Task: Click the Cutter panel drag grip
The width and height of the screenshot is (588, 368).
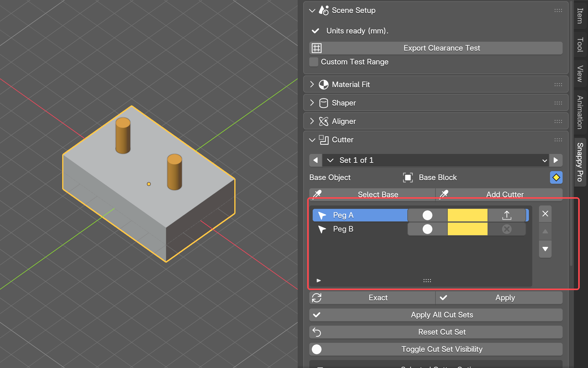Action: point(558,140)
